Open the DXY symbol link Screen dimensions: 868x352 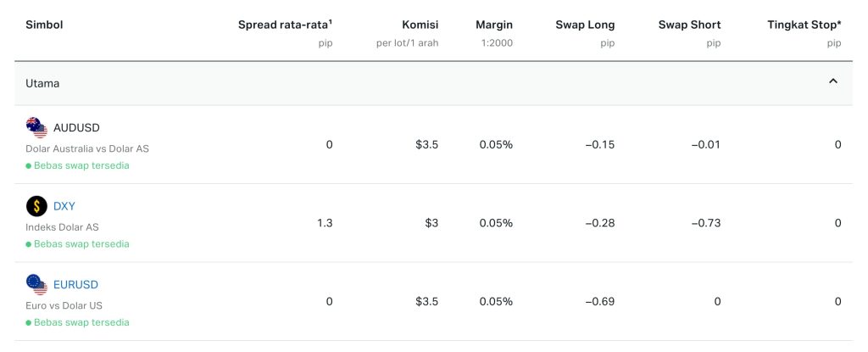tap(64, 206)
